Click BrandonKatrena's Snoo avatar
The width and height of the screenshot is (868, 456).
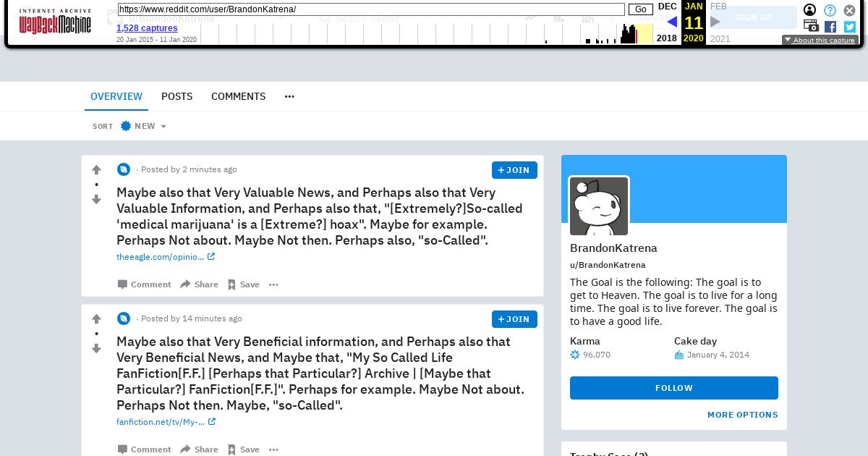click(x=599, y=206)
